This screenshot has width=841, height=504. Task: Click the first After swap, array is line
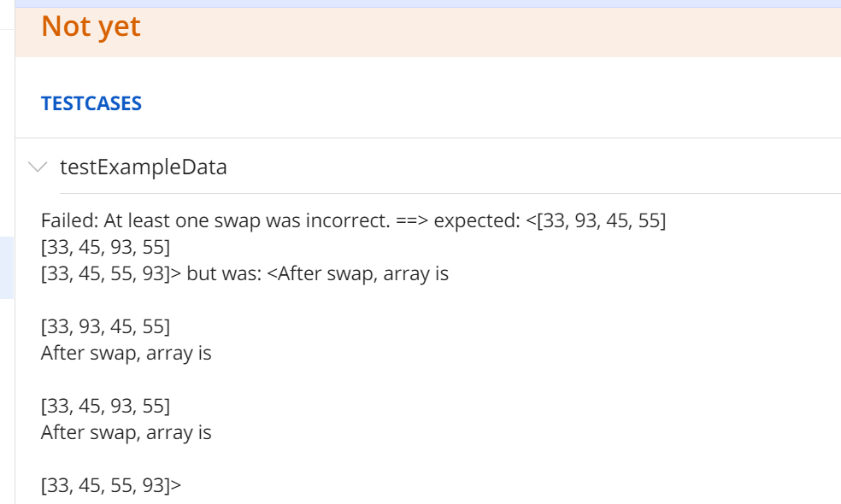[x=125, y=352]
